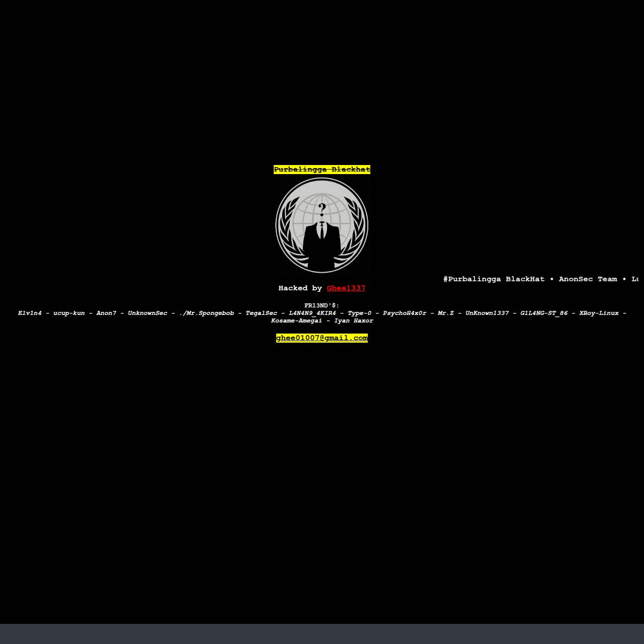Select the name G1L4NG-ST_86
The height and width of the screenshot is (644, 644).
(x=544, y=313)
